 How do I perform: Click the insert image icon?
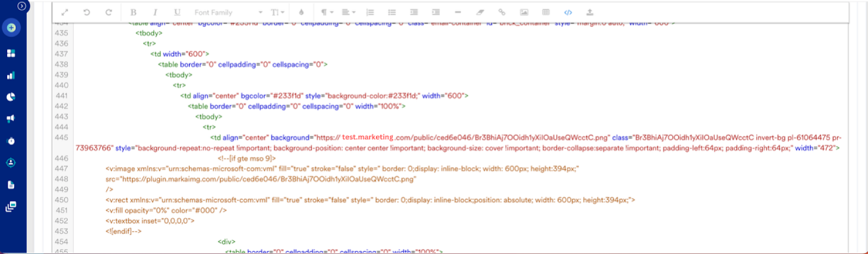pos(524,12)
